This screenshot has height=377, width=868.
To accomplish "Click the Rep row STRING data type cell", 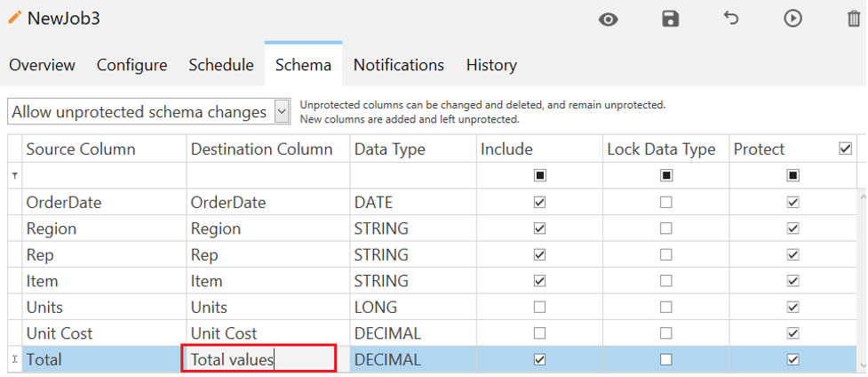I will coord(413,254).
